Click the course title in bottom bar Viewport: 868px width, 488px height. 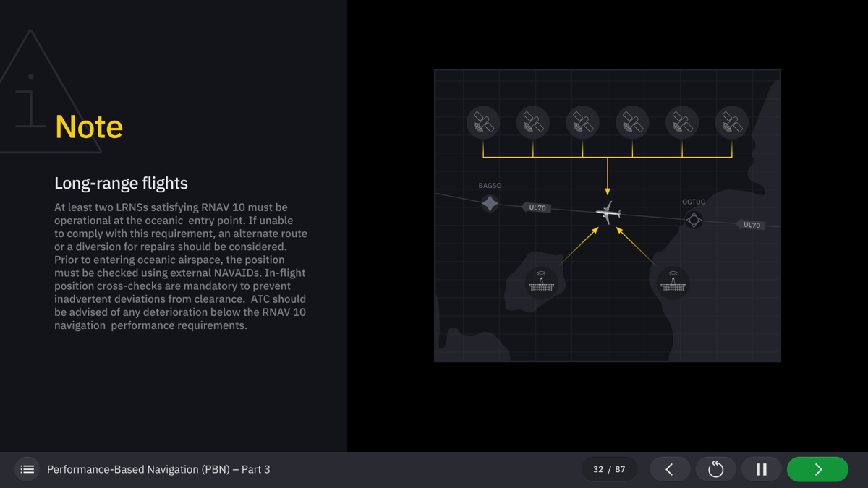pos(158,469)
